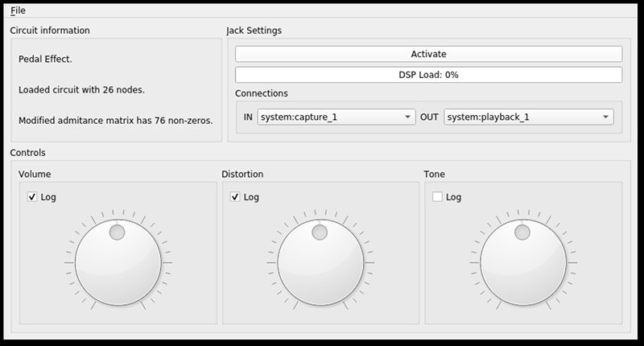Click the indicator dot on Distortion knob
This screenshot has height=346, width=644.
point(320,233)
